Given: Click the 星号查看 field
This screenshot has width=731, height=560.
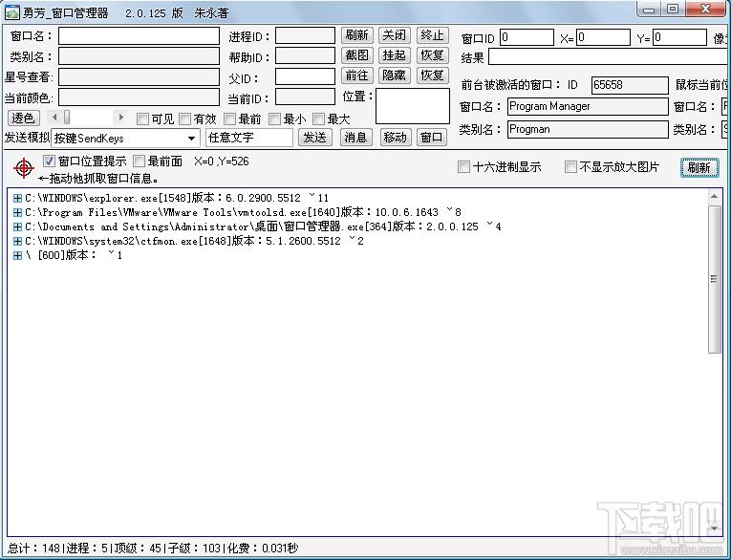Looking at the screenshot, I should click(139, 77).
